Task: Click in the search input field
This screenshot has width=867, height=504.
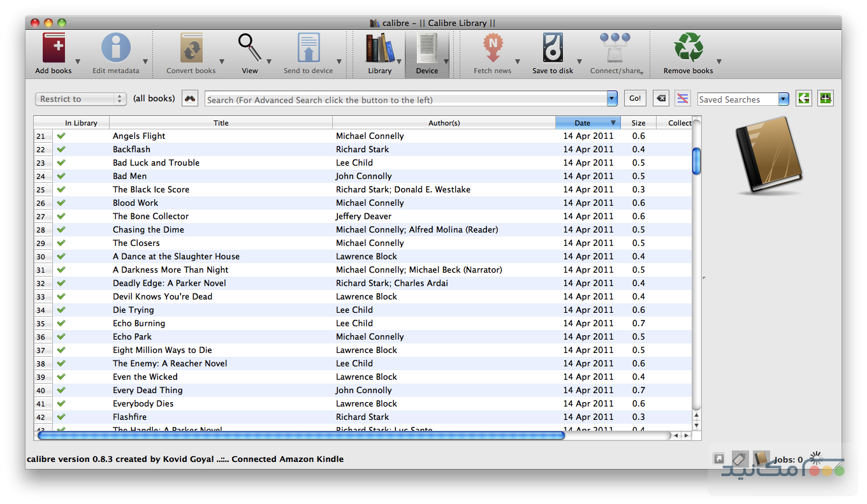Action: pyautogui.click(x=405, y=99)
